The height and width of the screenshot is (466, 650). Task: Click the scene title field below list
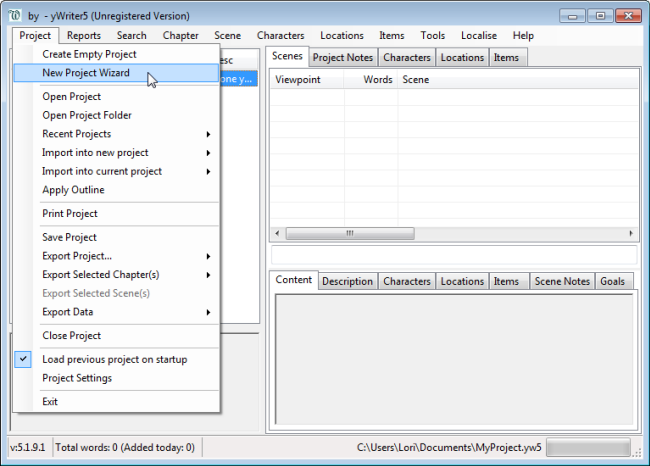click(x=454, y=255)
